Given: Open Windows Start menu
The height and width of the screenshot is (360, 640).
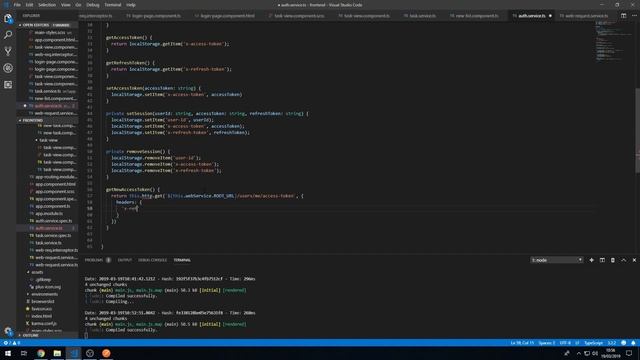Looking at the screenshot, I should coord(8,353).
